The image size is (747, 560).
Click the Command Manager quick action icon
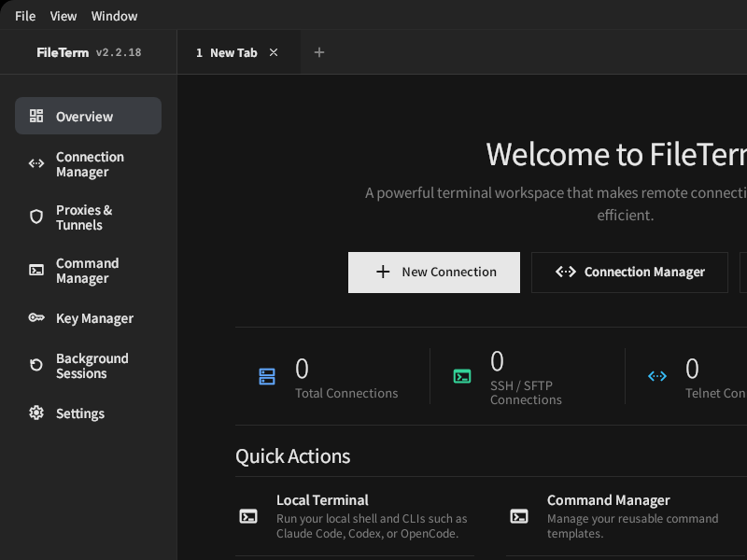point(519,517)
